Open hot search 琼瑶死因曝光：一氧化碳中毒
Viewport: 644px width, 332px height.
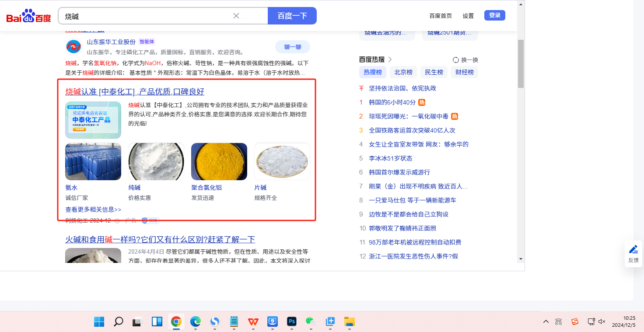pos(409,116)
